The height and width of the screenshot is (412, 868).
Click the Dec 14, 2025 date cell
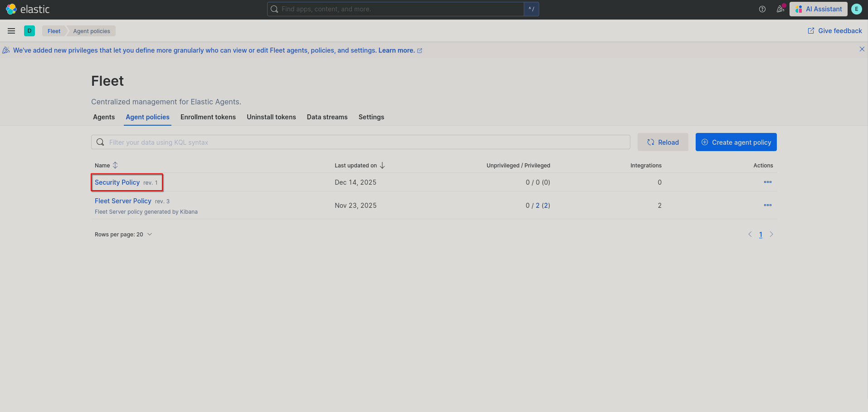point(356,182)
